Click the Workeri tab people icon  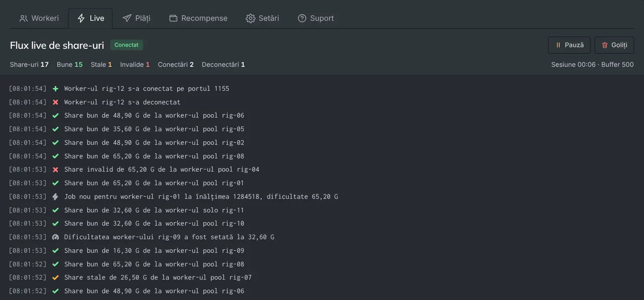point(24,18)
